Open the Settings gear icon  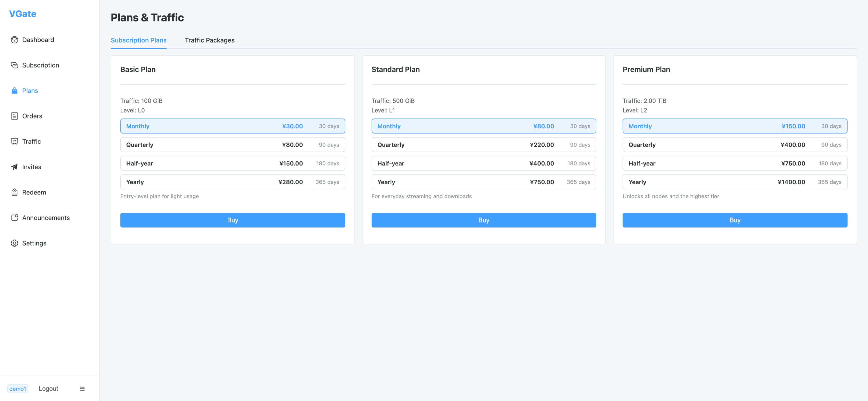(x=14, y=243)
